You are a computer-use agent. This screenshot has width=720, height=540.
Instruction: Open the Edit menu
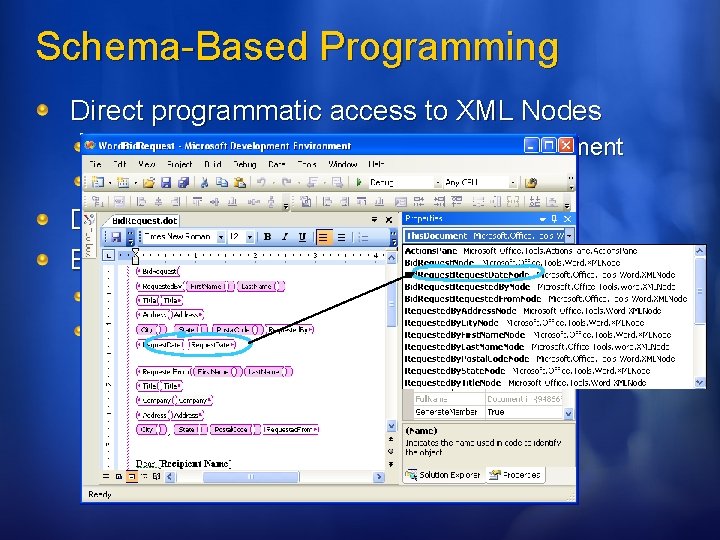[x=119, y=164]
